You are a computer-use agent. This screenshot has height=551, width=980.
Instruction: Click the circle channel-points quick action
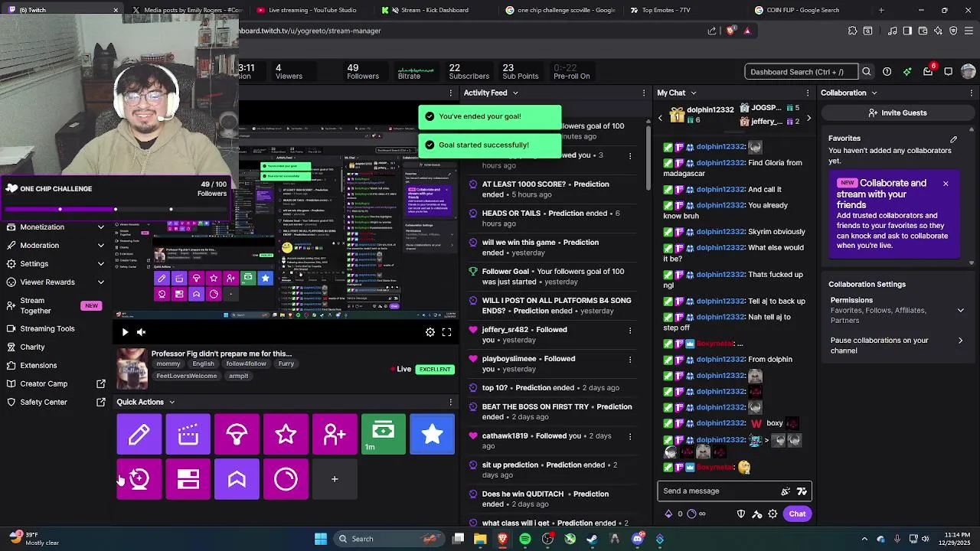tap(286, 479)
